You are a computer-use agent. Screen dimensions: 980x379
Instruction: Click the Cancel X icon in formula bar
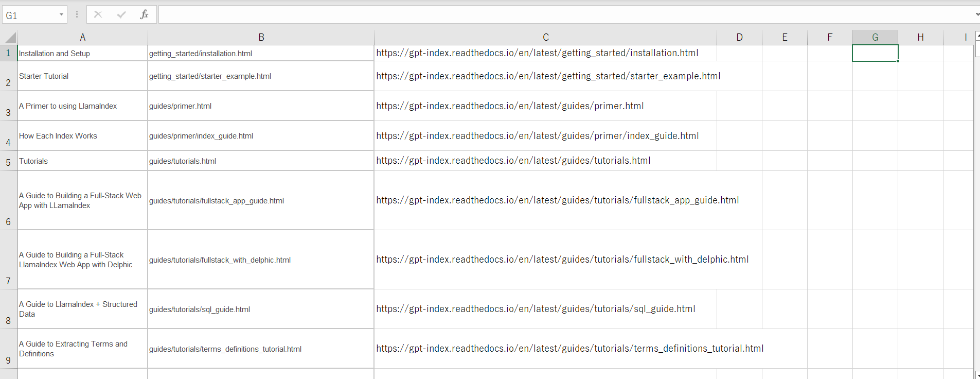[x=98, y=15]
